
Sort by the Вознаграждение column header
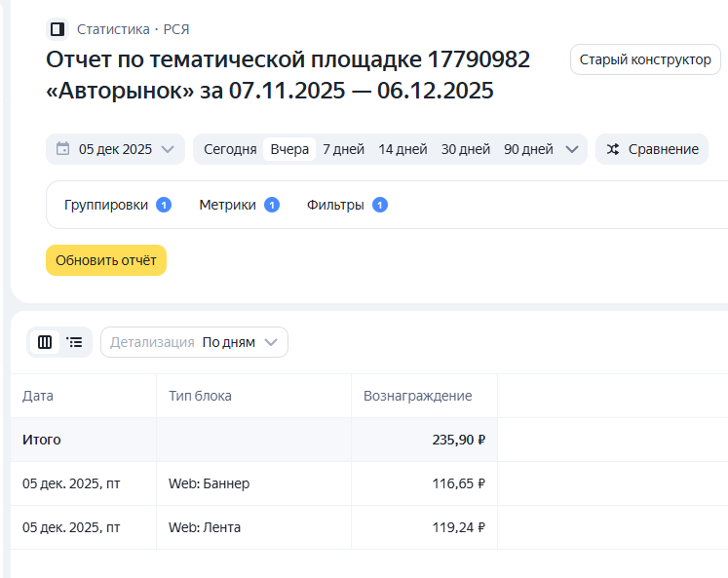pyautogui.click(x=417, y=396)
